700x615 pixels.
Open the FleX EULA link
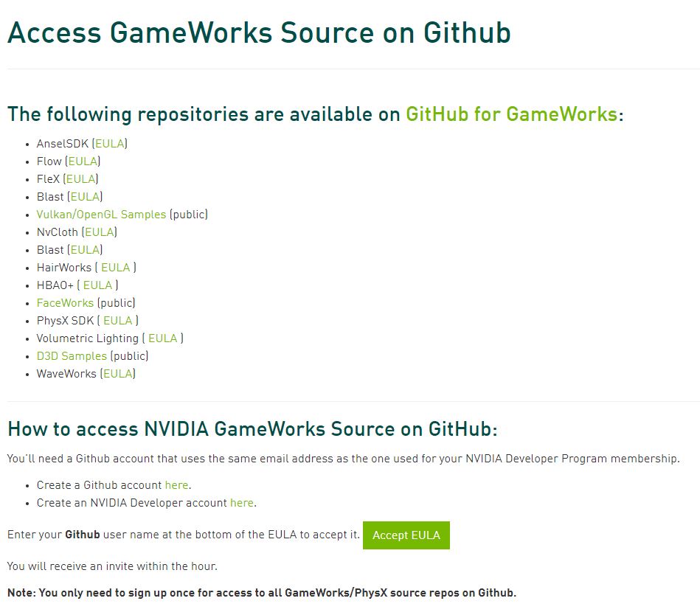[x=81, y=179]
